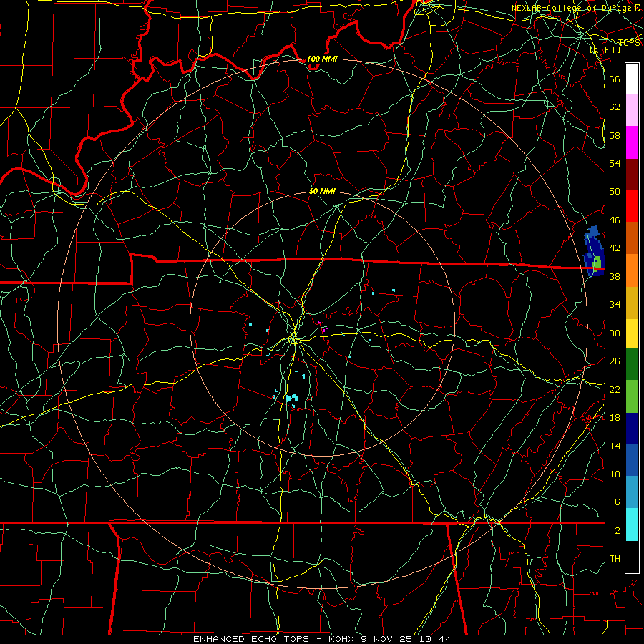Image resolution: width=644 pixels, height=644 pixels.
Task: Click the 14 legend value
Action: click(615, 446)
